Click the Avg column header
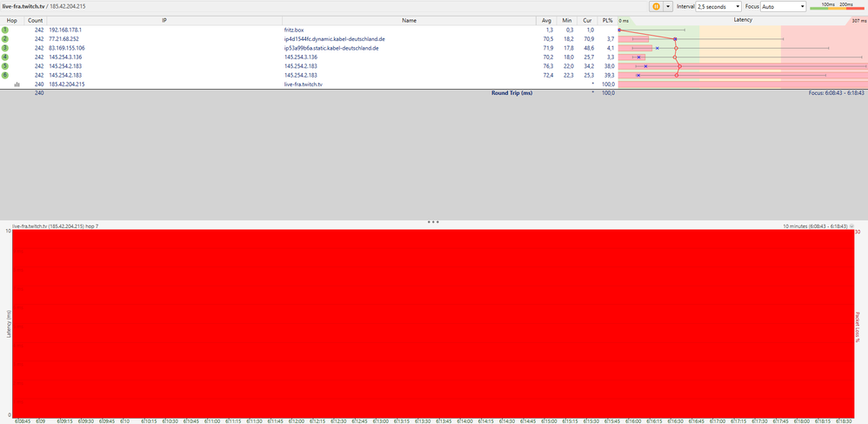The height and width of the screenshot is (424, 868). pos(546,21)
